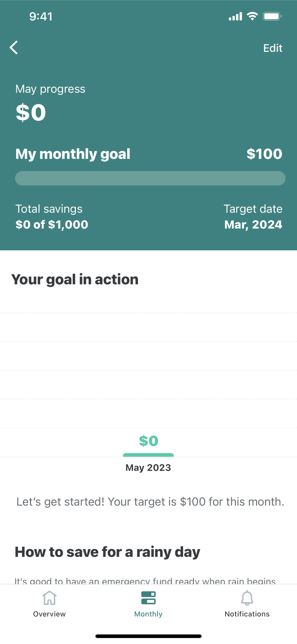Open the Overview home icon

click(x=49, y=598)
